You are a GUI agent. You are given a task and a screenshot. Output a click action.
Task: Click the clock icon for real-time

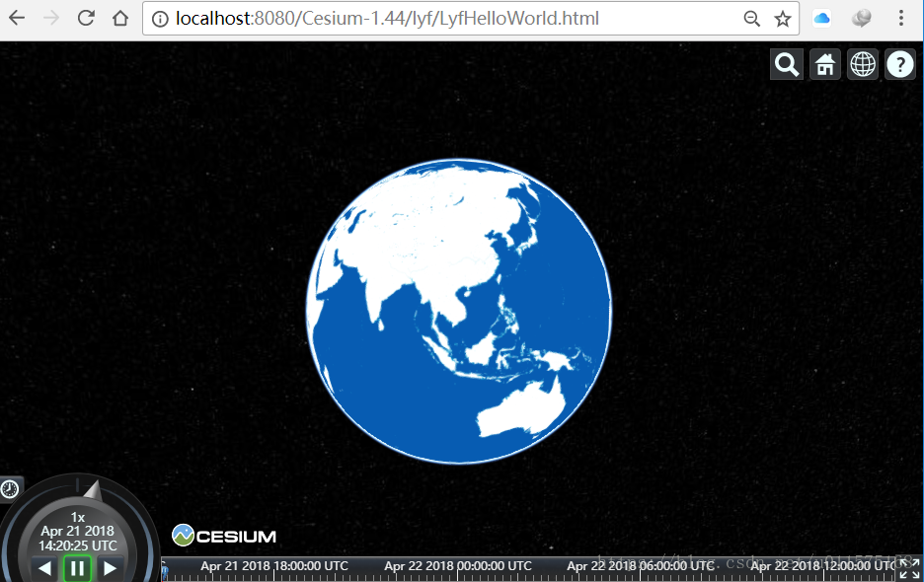click(10, 489)
